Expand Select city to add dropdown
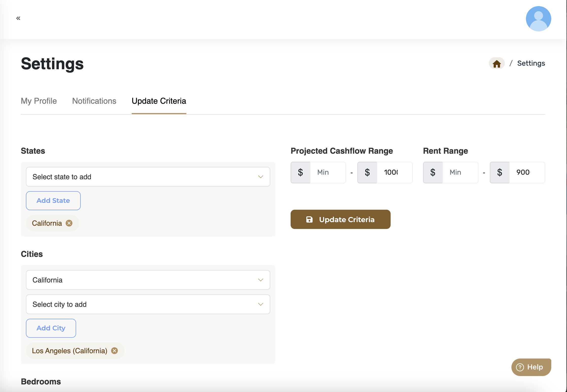 148,304
